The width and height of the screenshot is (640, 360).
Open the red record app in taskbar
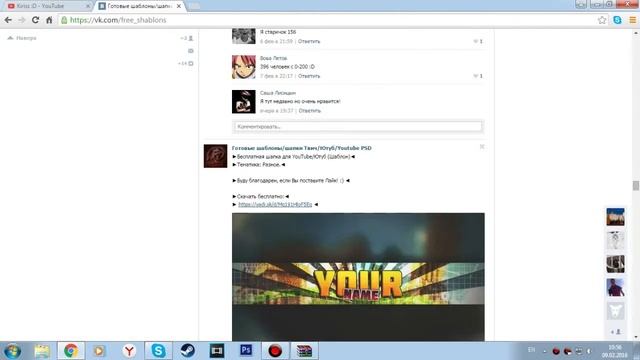coord(275,351)
